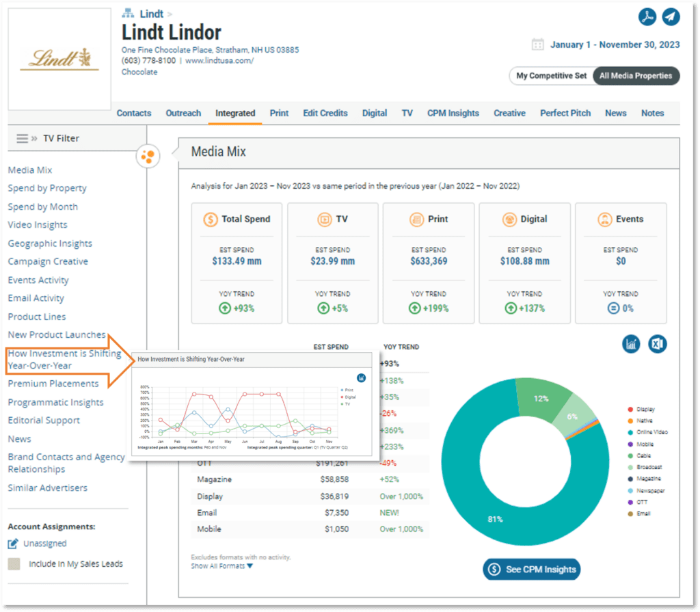This screenshot has height=612, width=700.
Task: Click the 81% teal donut segment
Action: click(496, 518)
